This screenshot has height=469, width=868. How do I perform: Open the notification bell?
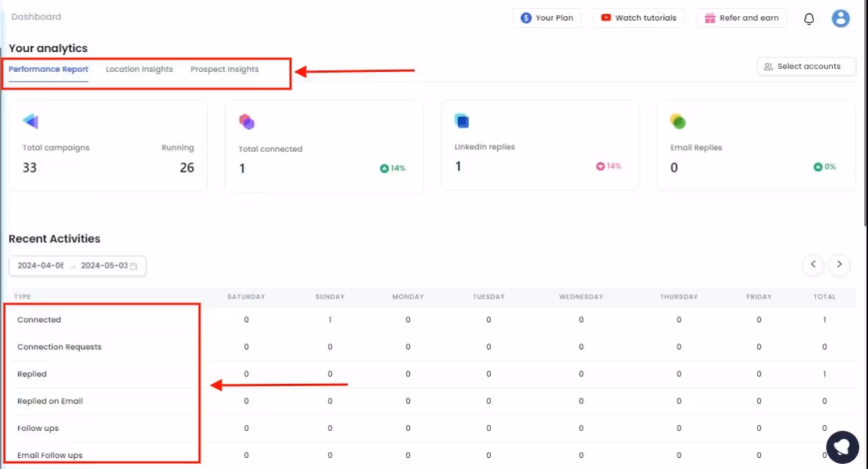point(809,18)
